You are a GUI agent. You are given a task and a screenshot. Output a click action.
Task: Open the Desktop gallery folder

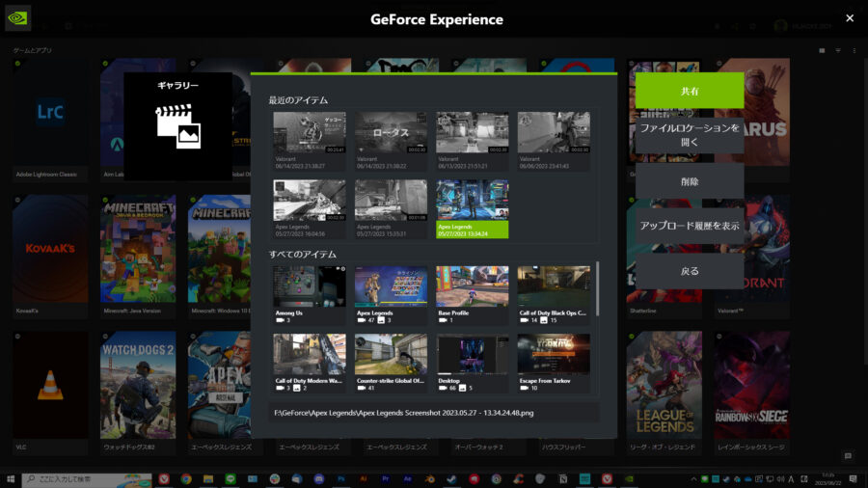[x=472, y=363]
